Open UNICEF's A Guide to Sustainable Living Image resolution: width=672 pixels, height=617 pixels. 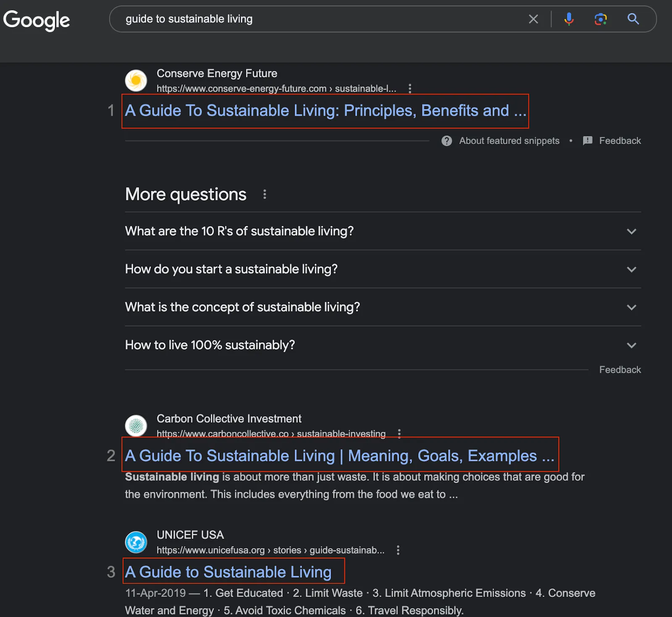coord(228,572)
